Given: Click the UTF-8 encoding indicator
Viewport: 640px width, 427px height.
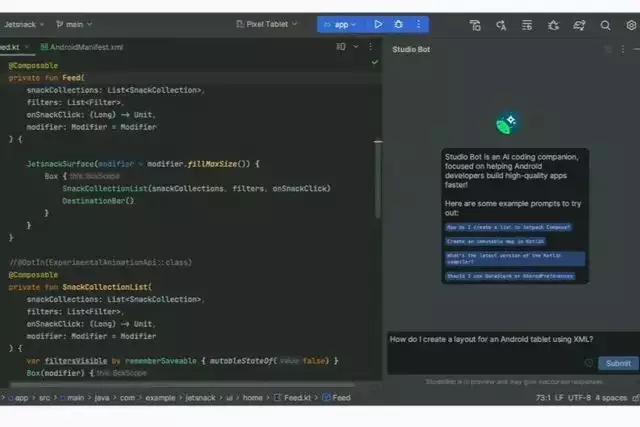Looking at the screenshot, I should click(579, 398).
